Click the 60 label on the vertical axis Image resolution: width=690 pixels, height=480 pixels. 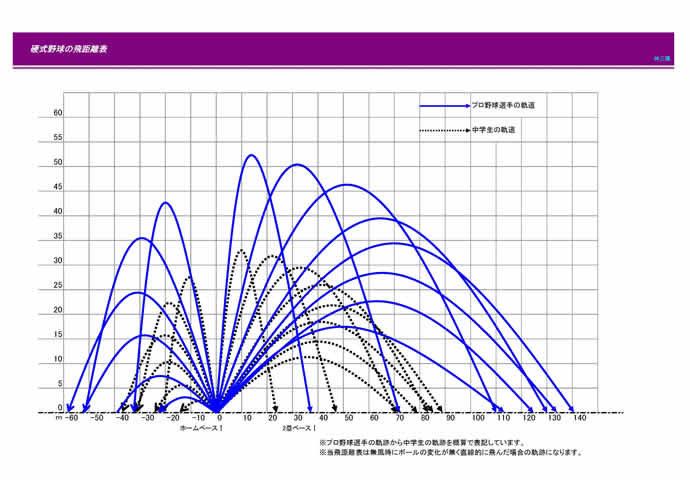(x=58, y=114)
